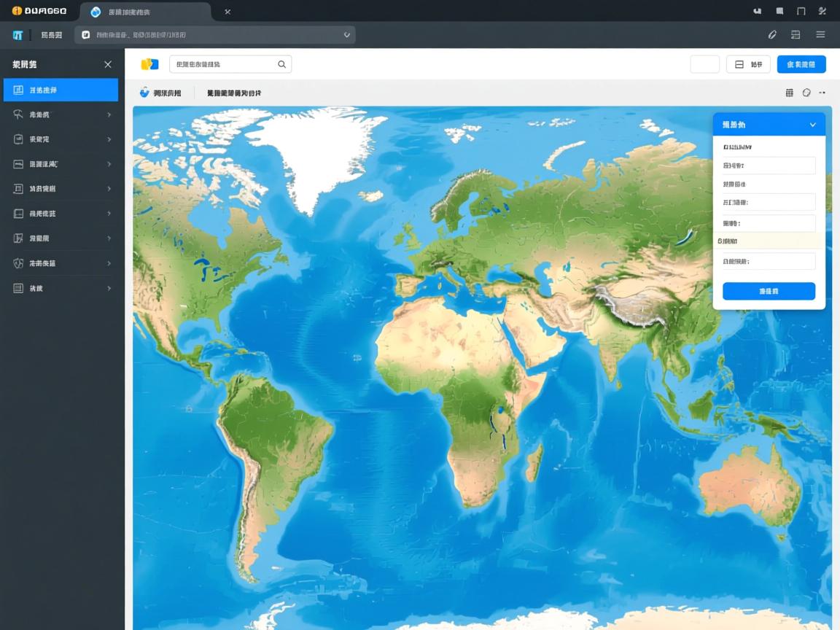Expand the sidebar item with the shield icon
The image size is (840, 630).
coord(61,263)
